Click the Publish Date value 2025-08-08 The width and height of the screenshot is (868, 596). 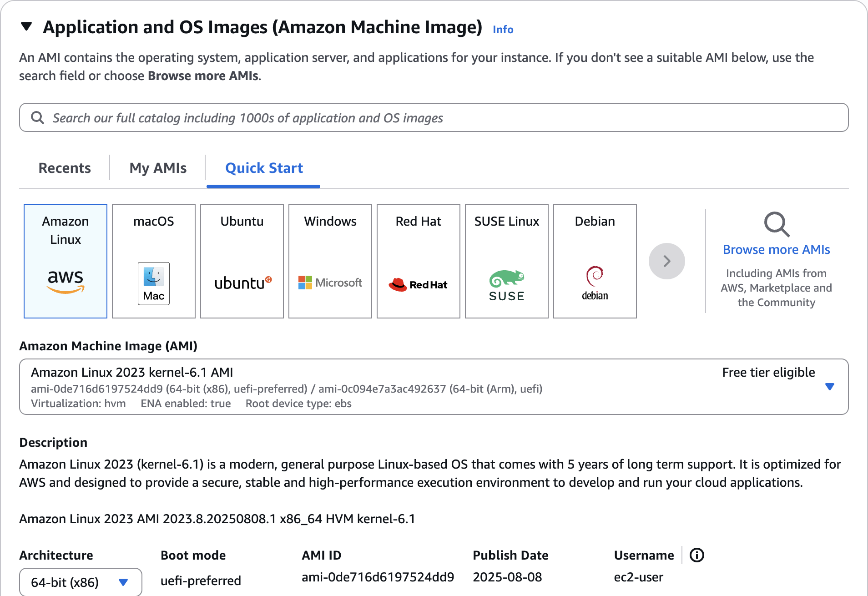coord(507,577)
